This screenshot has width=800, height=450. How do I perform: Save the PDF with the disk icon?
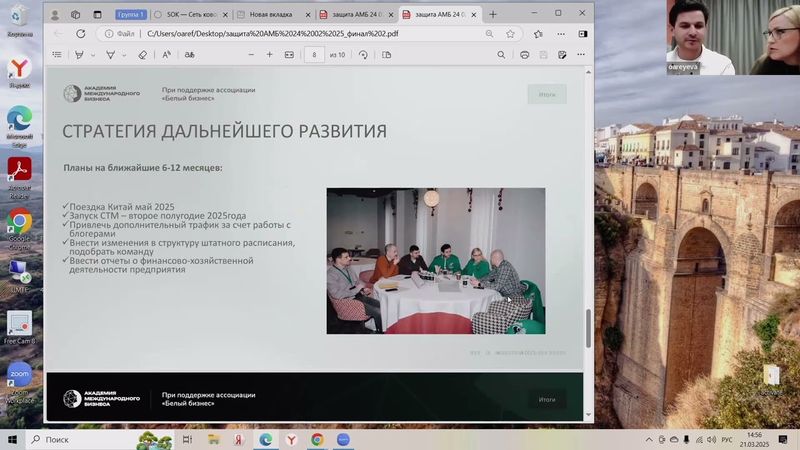coord(543,55)
